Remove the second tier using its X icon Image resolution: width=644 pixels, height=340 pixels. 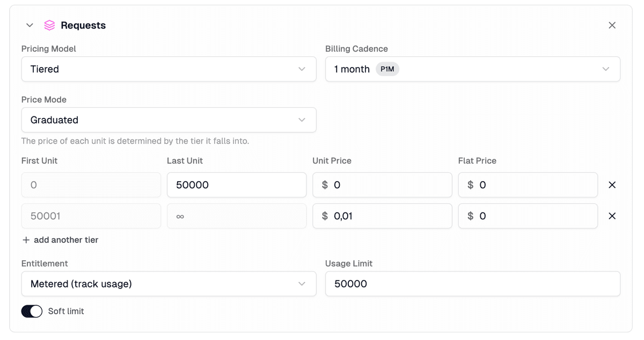point(612,216)
